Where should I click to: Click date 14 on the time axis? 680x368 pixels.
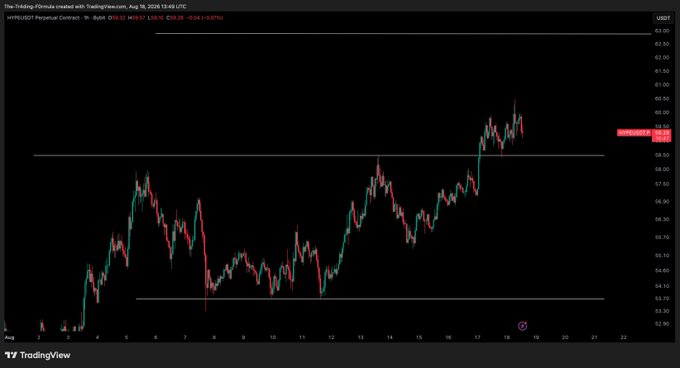tap(389, 337)
